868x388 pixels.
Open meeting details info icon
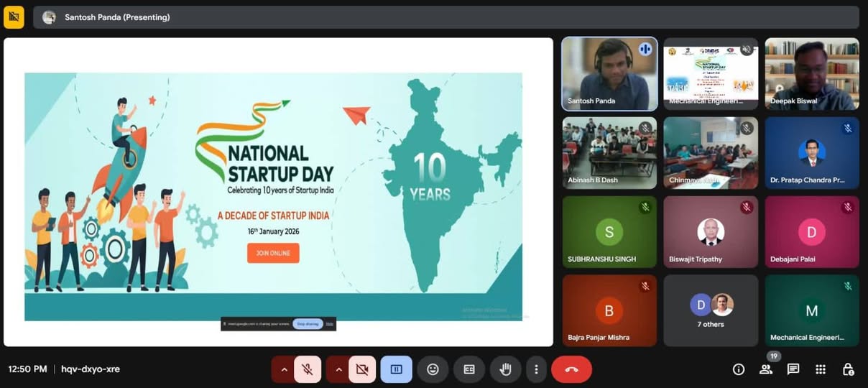pyautogui.click(x=738, y=369)
